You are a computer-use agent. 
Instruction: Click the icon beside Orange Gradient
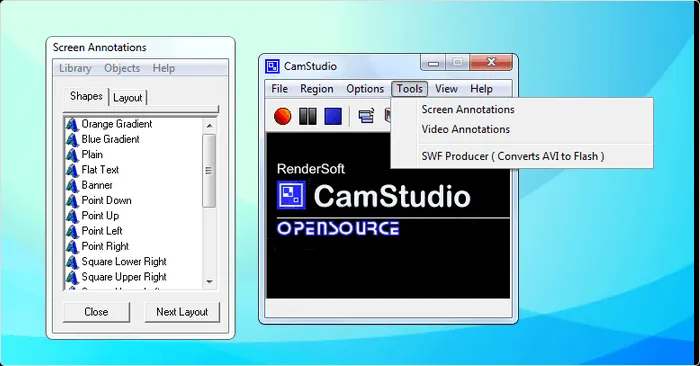pyautogui.click(x=72, y=125)
